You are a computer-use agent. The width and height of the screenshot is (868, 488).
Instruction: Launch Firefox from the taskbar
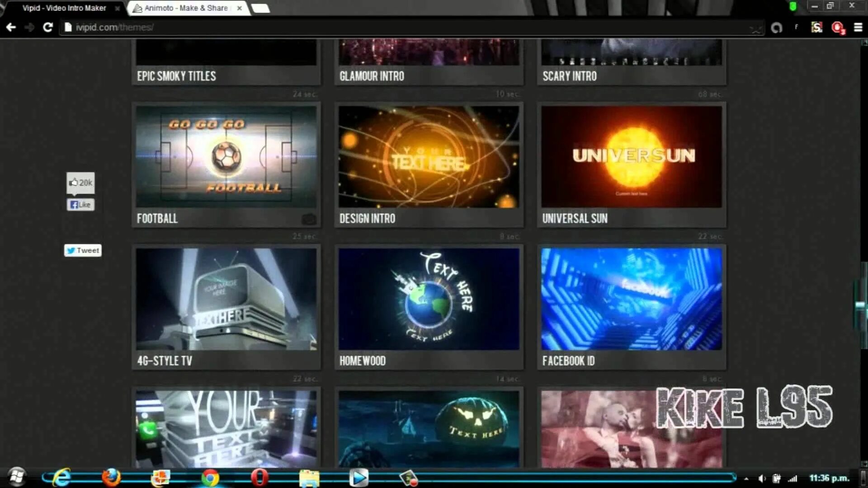pos(111,478)
